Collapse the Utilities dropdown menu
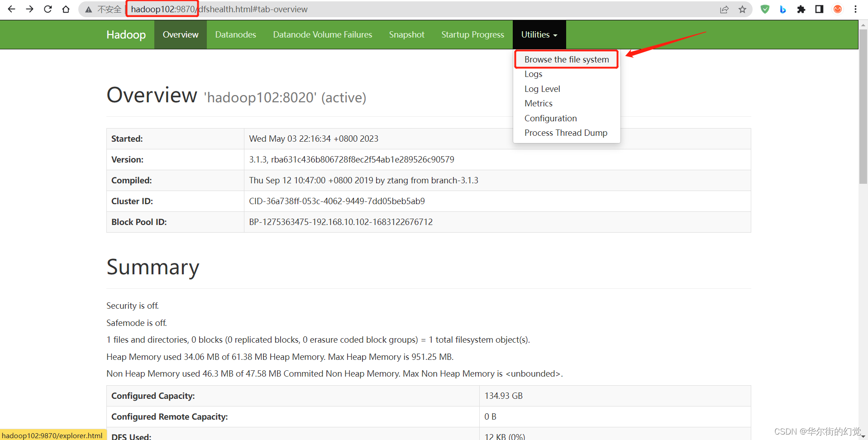868x440 pixels. point(539,34)
